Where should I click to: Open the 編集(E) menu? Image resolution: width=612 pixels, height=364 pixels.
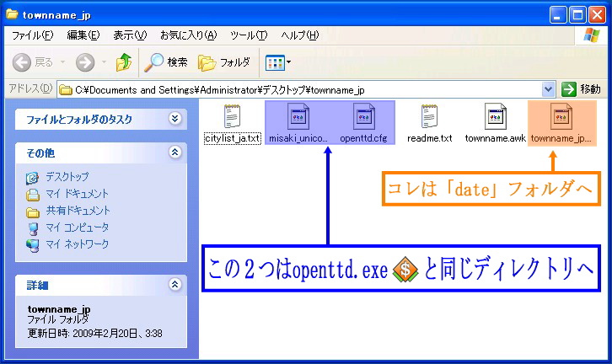pos(83,35)
